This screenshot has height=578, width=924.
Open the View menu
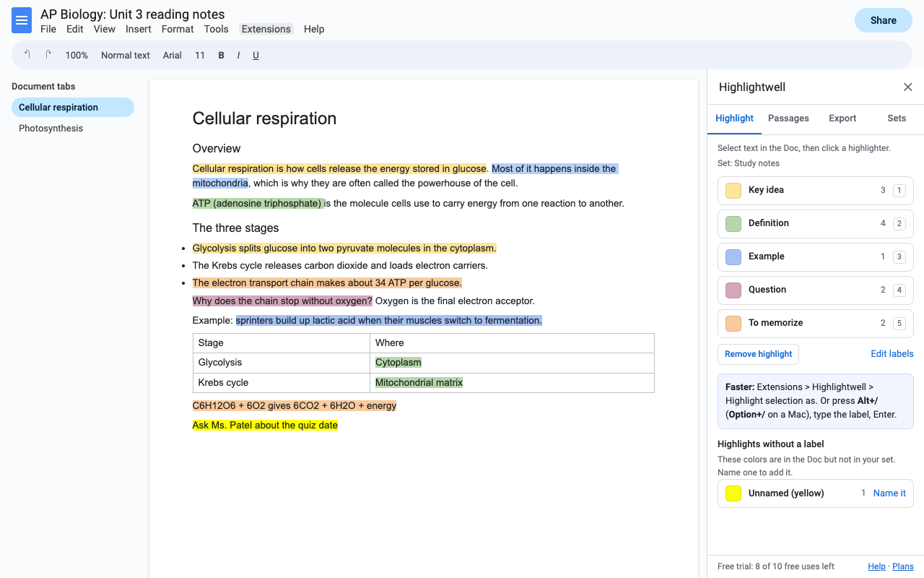coord(105,29)
